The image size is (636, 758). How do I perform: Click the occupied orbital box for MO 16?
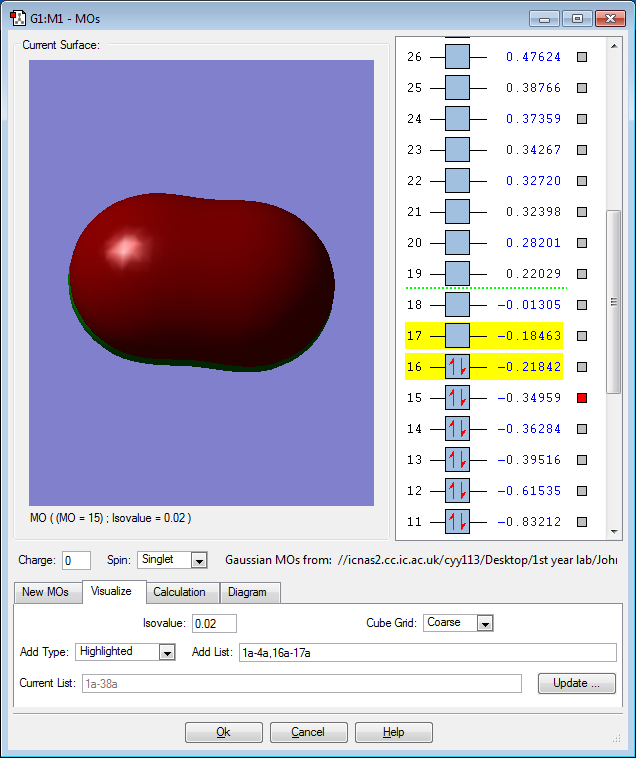click(x=457, y=367)
